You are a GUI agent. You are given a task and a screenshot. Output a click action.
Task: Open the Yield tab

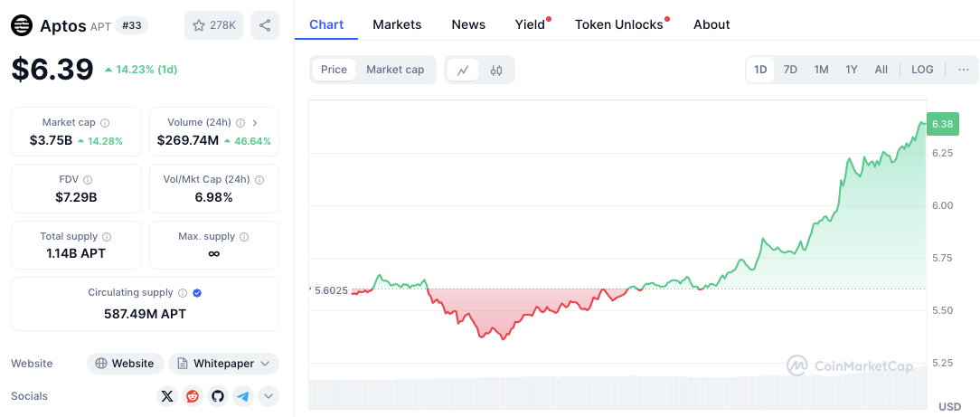coord(531,24)
